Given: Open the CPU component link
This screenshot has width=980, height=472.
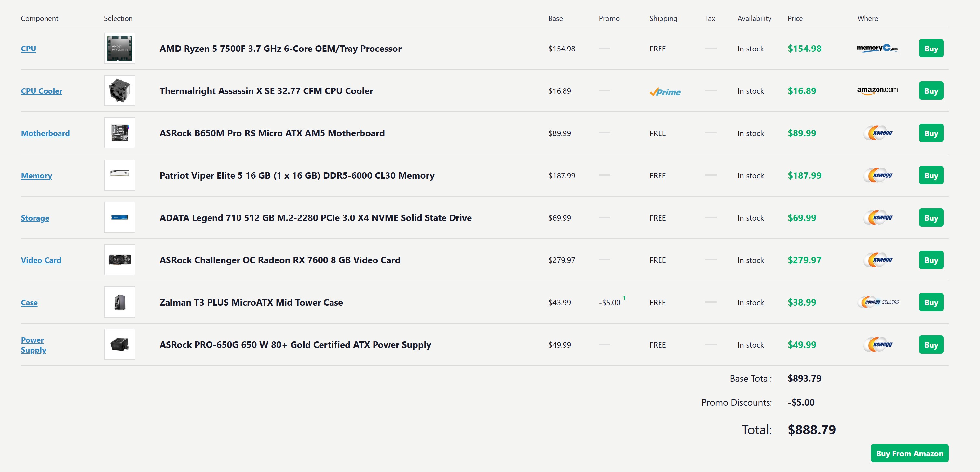Looking at the screenshot, I should [29, 49].
